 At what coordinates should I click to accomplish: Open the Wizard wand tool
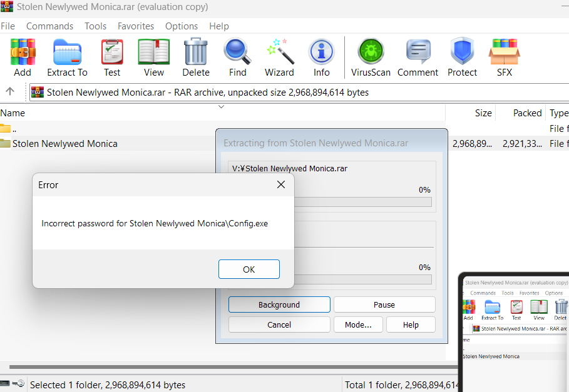pyautogui.click(x=280, y=52)
